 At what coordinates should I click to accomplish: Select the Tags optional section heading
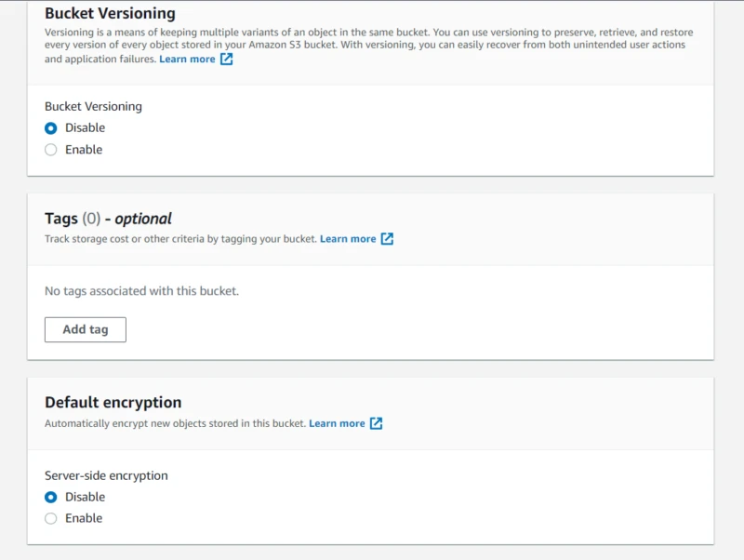coord(106,218)
